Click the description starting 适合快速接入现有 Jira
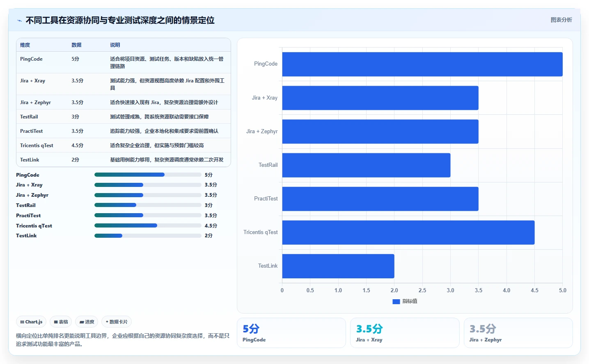This screenshot has height=364, width=589. pyautogui.click(x=164, y=102)
